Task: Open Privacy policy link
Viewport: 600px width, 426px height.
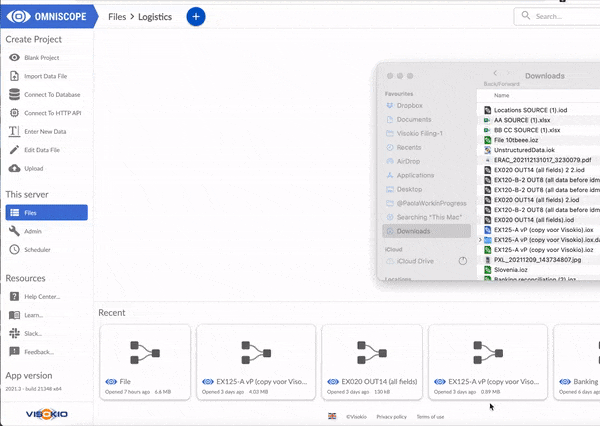Action: 391,416
